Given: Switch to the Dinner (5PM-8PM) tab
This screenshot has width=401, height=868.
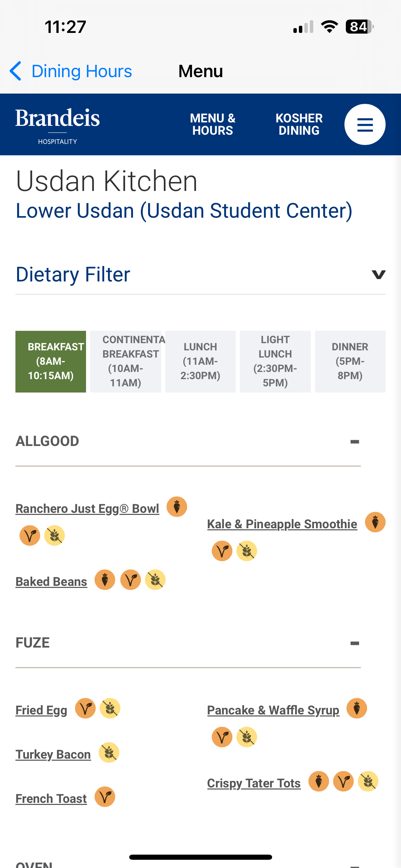Looking at the screenshot, I should point(350,361).
